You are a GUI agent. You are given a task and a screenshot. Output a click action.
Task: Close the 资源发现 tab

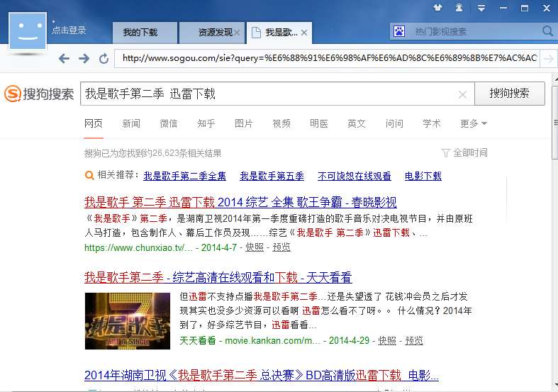pos(237,33)
